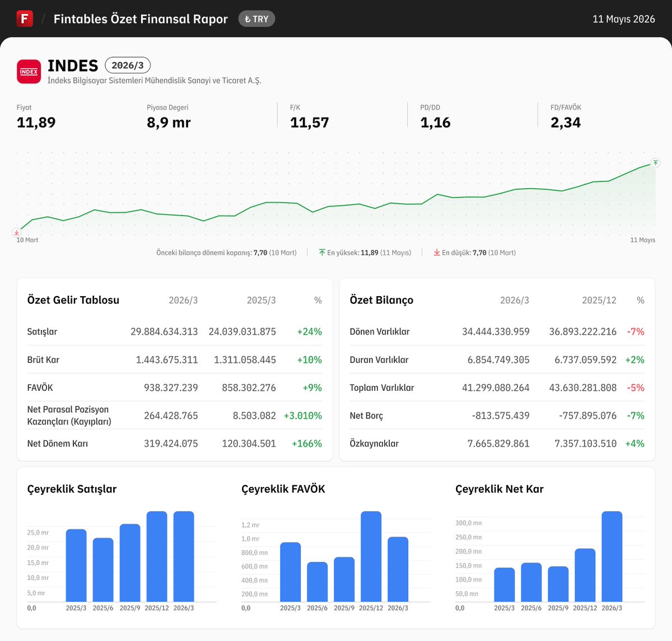Click Net Dönem Karı value 319.424.075
The image size is (672, 641).
point(171,443)
